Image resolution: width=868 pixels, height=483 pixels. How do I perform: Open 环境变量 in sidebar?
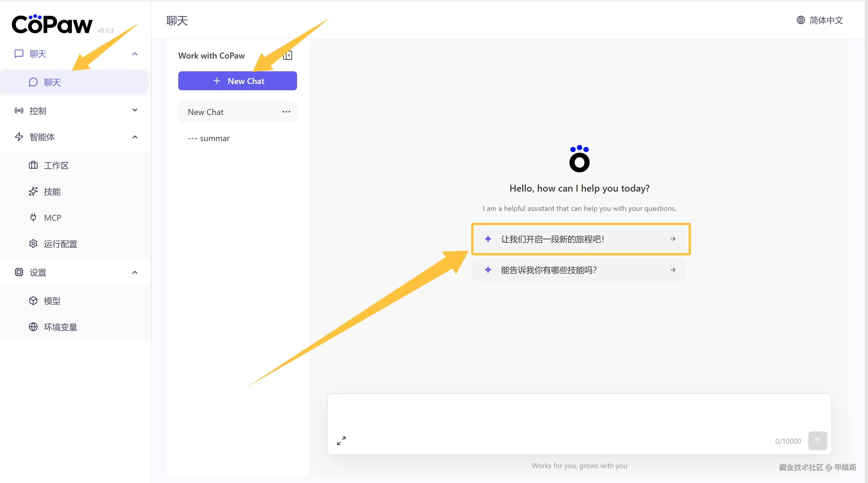pos(60,327)
